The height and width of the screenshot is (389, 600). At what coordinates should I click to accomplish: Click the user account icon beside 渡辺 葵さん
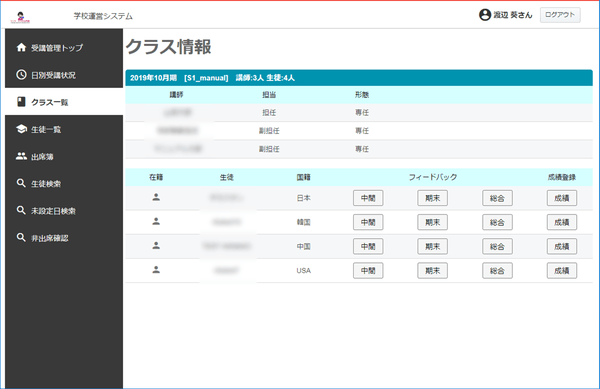pyautogui.click(x=485, y=15)
